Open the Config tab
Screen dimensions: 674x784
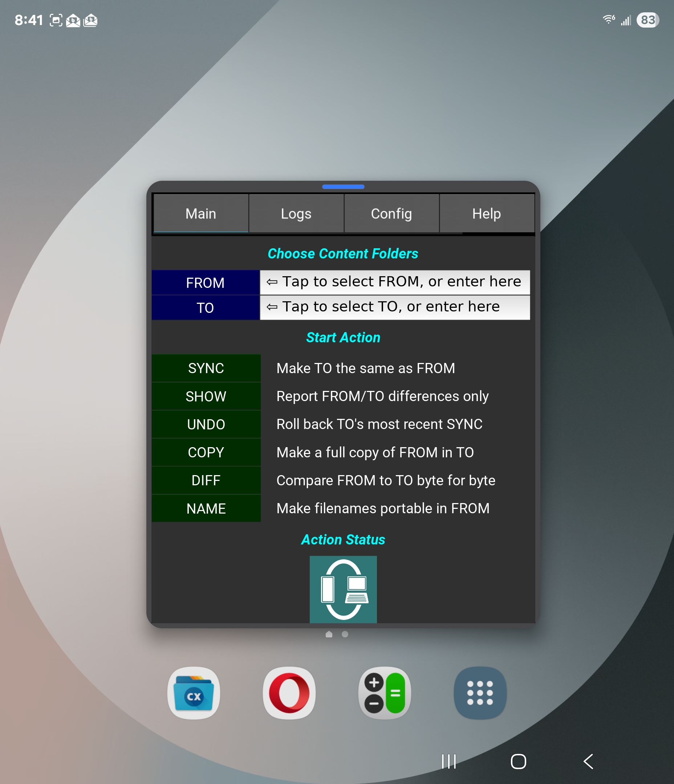pos(391,214)
